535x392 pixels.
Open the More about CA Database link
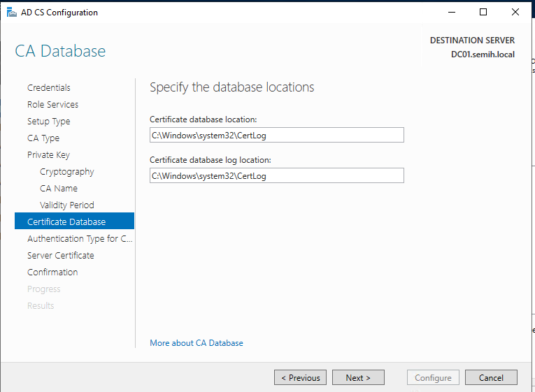(197, 343)
